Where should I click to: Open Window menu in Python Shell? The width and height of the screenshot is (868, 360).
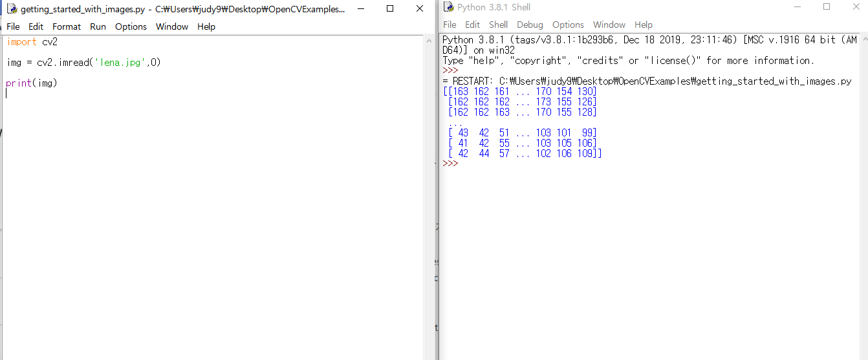pos(609,25)
